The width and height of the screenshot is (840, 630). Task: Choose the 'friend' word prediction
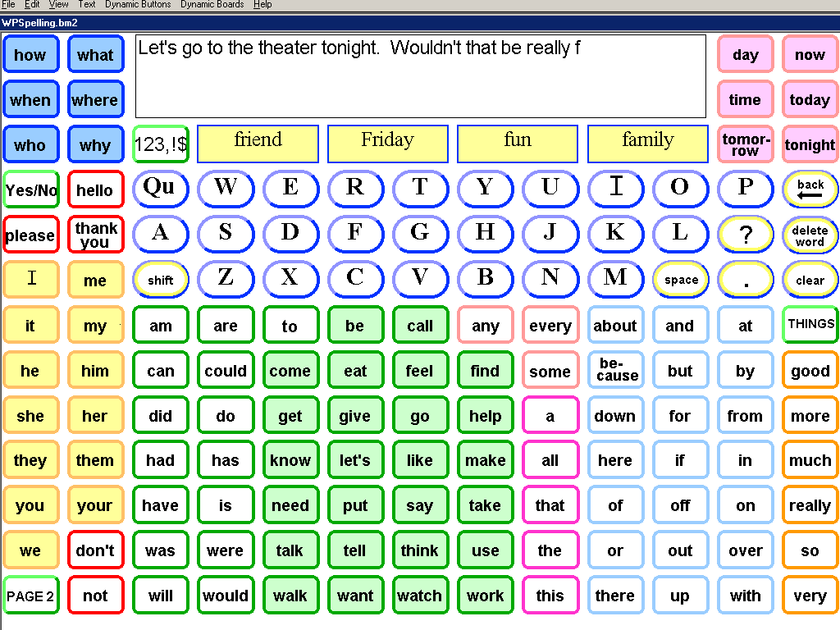258,144
